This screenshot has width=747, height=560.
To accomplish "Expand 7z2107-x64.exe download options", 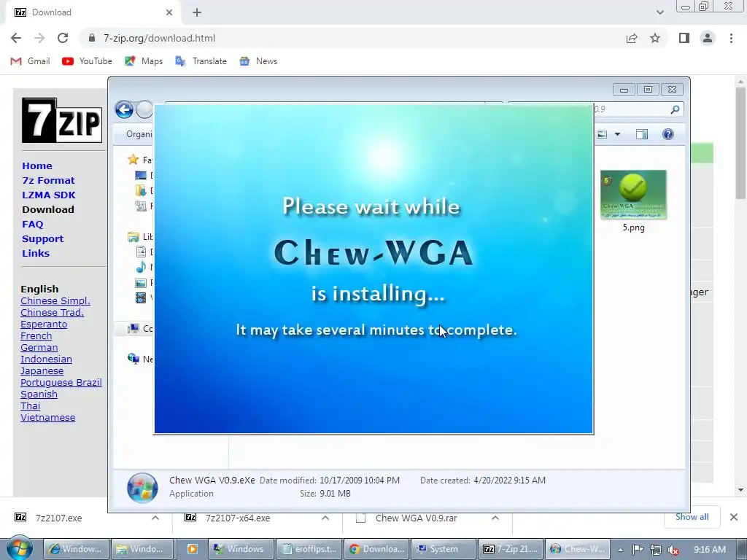I will [x=325, y=518].
